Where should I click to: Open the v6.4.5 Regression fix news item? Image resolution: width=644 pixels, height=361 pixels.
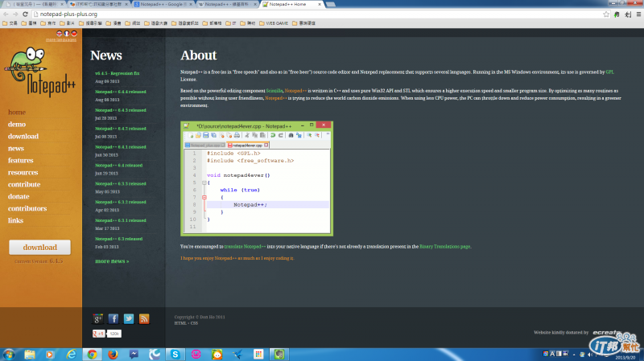(117, 73)
